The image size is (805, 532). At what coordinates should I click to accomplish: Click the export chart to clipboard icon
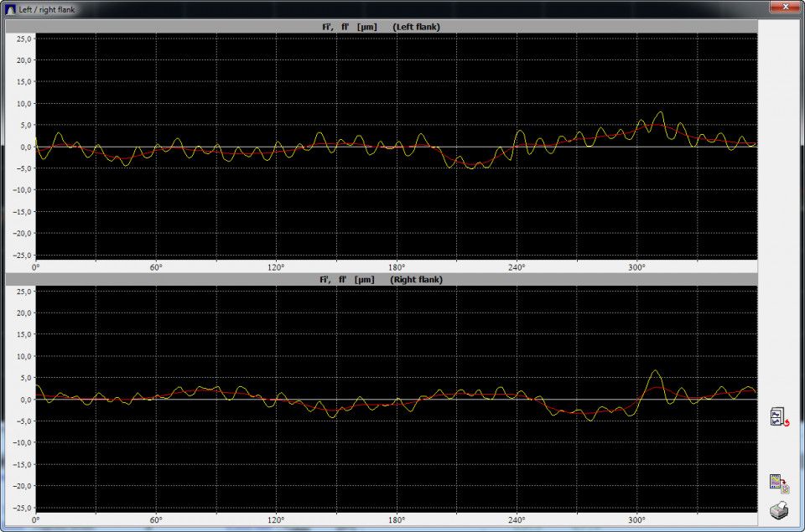(779, 483)
